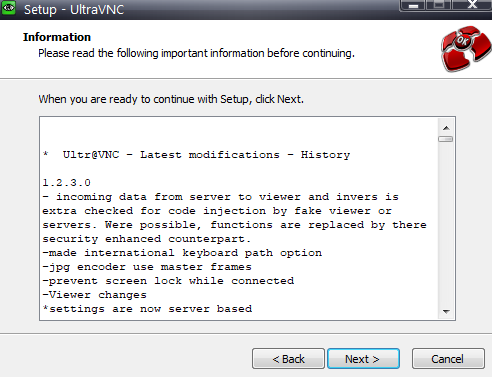Minimize the Setup window
Image resolution: width=492 pixels, height=377 pixels.
point(413,5)
